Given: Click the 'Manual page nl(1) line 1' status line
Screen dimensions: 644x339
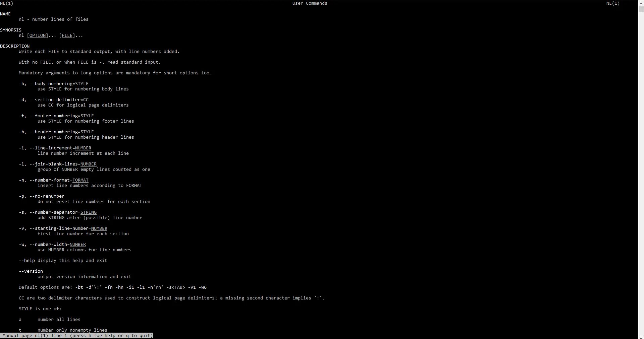Looking at the screenshot, I should tap(76, 335).
